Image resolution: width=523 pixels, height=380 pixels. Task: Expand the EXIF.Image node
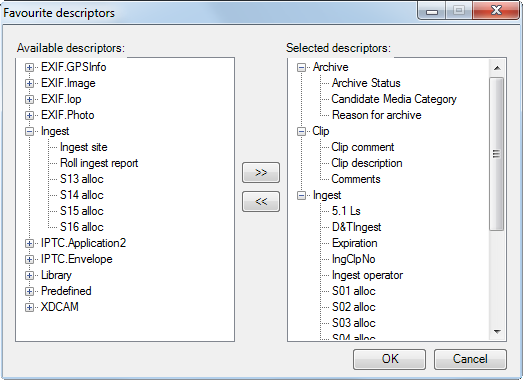pyautogui.click(x=29, y=83)
